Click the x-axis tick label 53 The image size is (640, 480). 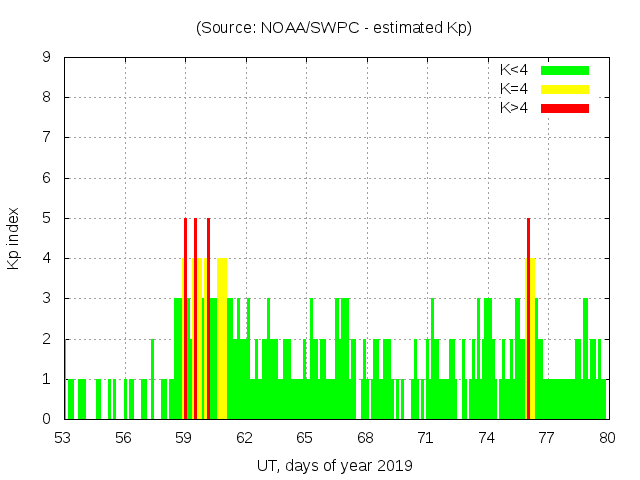pos(63,437)
